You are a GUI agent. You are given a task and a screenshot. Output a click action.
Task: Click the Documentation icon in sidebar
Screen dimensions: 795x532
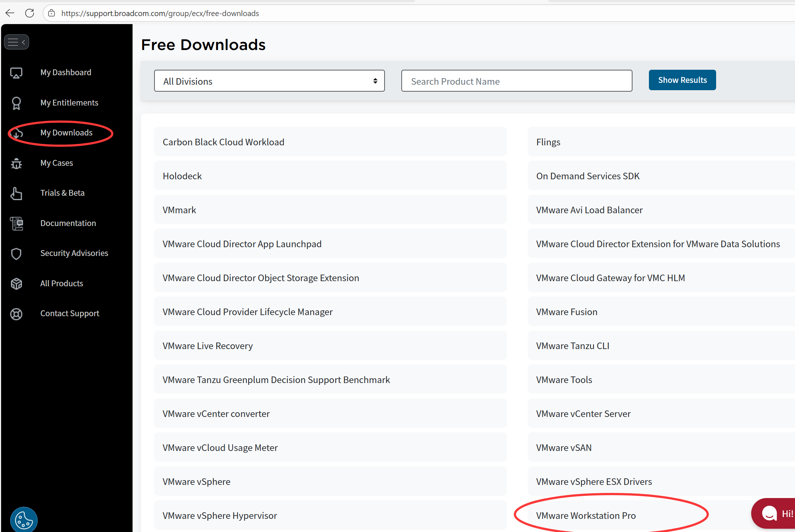click(16, 223)
